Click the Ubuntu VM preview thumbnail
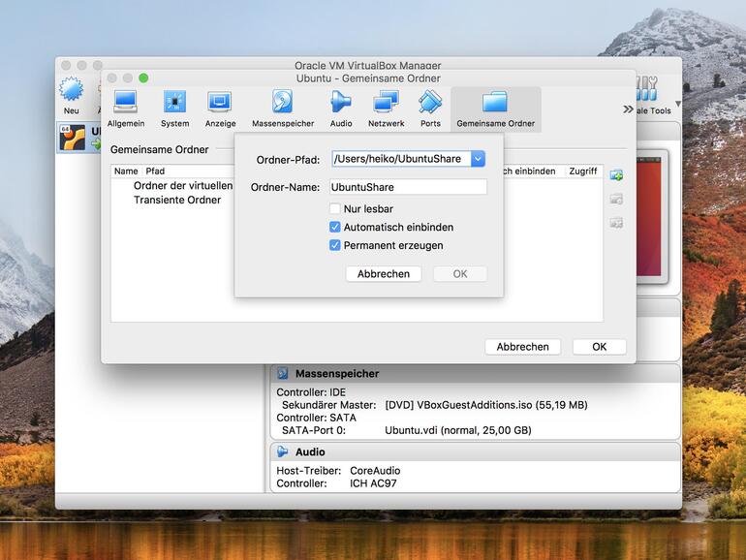The image size is (746, 560). [x=649, y=216]
